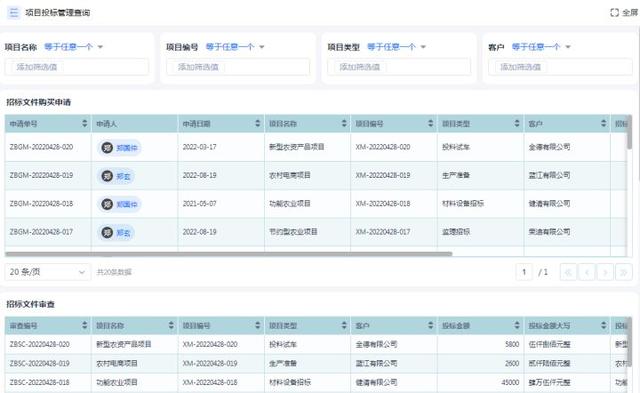Go to first page of purchase table
The height and width of the screenshot is (393, 640).
pos(568,272)
